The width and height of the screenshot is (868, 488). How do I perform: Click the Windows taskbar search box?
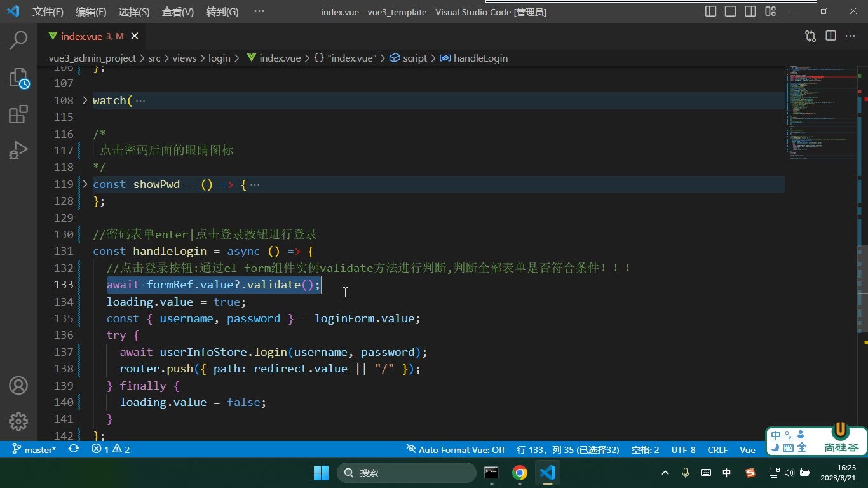407,473
